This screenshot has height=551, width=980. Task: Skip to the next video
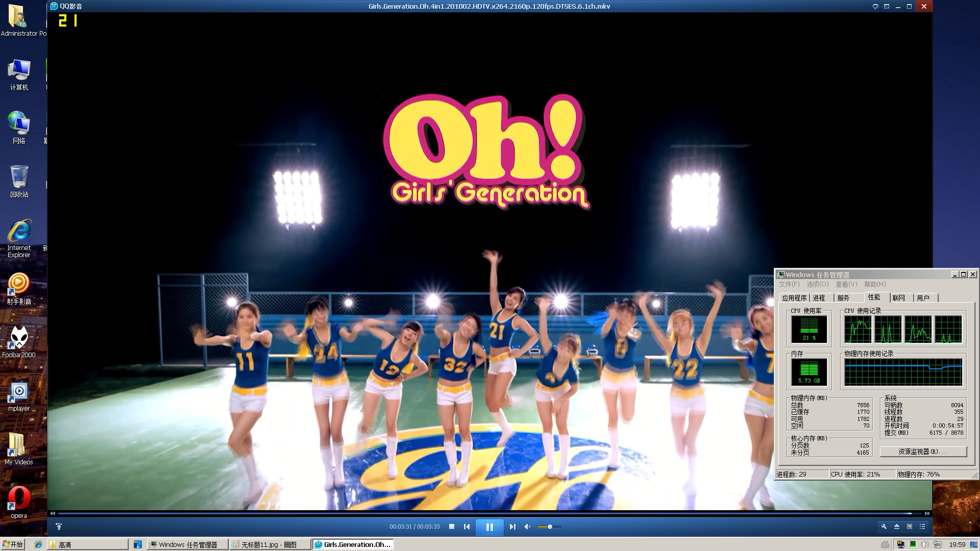[512, 527]
